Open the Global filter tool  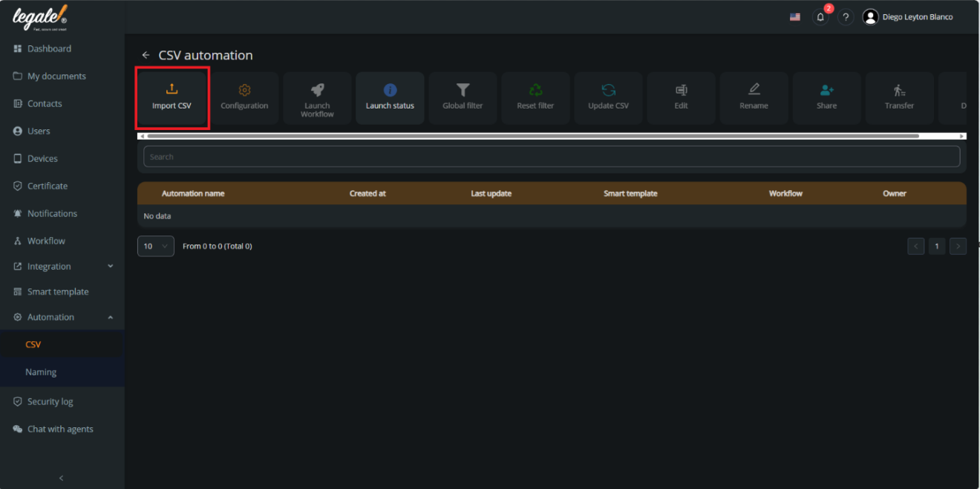[463, 97]
